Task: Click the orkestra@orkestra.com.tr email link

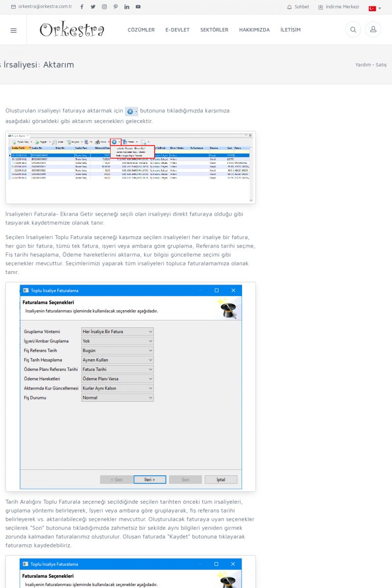Action: (x=42, y=7)
